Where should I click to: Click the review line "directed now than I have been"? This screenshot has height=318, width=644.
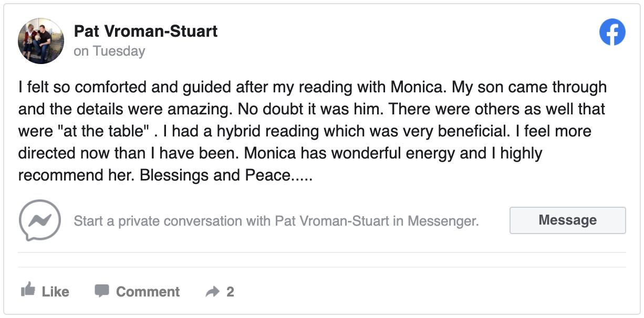(280, 153)
